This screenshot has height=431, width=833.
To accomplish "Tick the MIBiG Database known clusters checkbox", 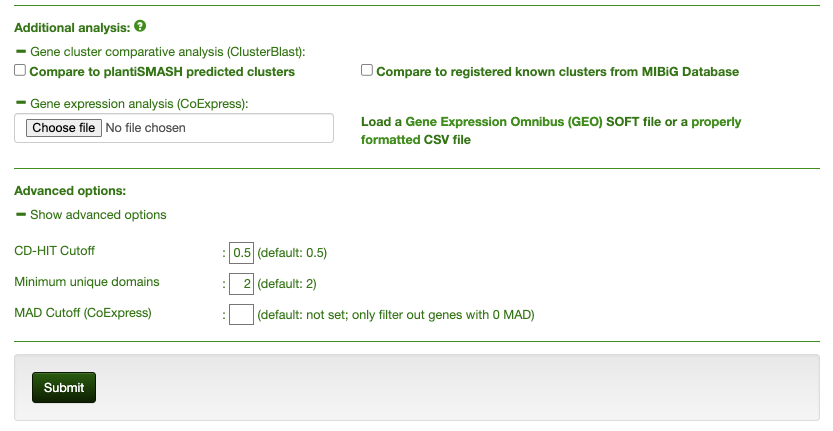I will 367,70.
